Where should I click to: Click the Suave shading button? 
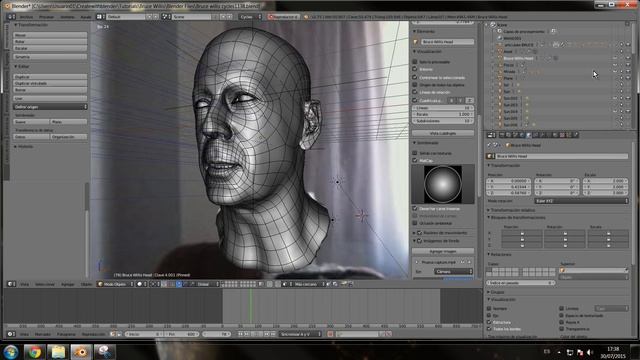click(31, 122)
